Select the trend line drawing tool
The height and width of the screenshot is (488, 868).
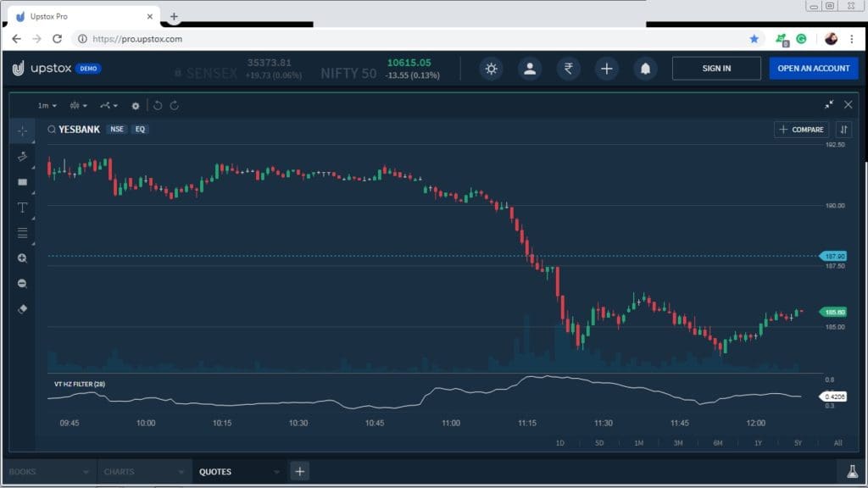(x=22, y=157)
